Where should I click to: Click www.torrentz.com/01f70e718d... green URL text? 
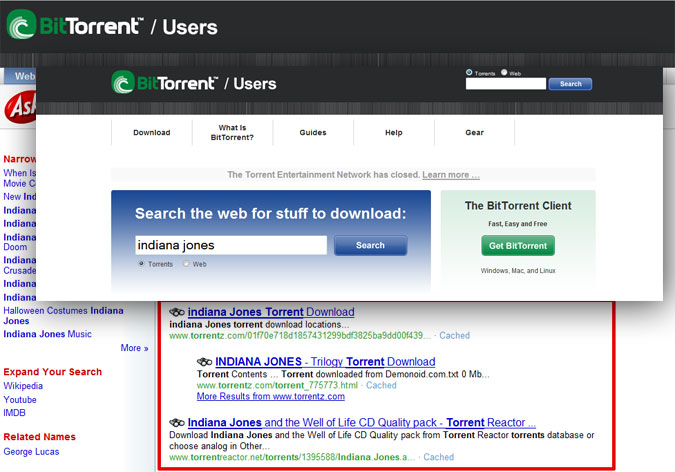300,335
